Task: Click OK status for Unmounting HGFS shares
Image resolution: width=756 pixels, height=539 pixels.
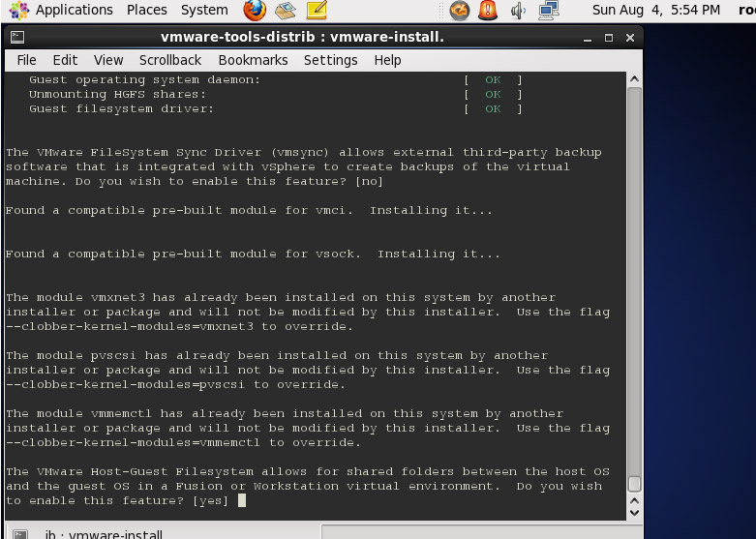Action: [x=493, y=94]
